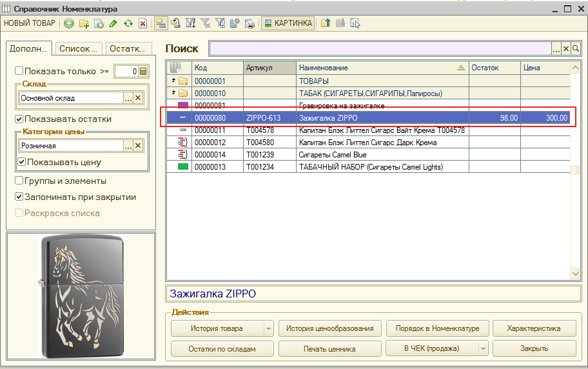Open История товара dropdown arrow
This screenshot has height=369, width=588.
(268, 328)
